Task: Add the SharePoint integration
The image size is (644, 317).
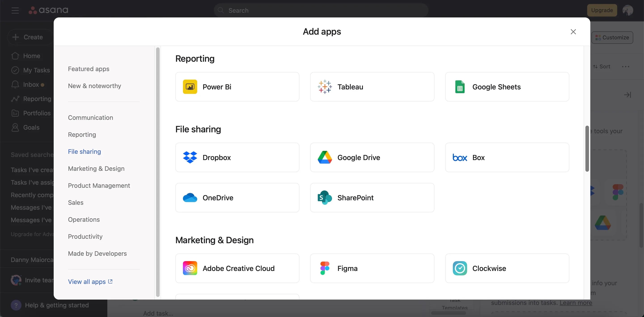Action: [x=372, y=197]
